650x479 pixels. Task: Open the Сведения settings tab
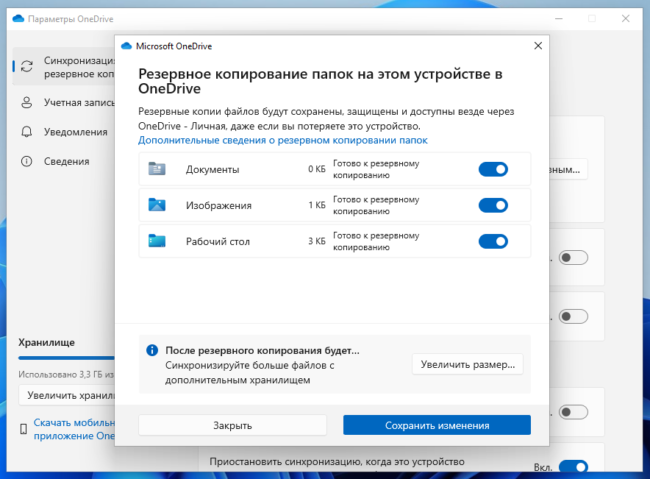(x=64, y=161)
